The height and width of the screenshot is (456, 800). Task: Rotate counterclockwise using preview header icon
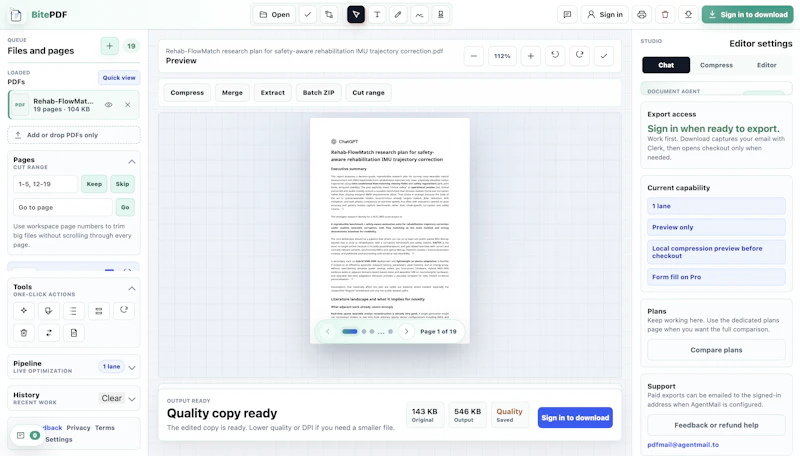555,56
